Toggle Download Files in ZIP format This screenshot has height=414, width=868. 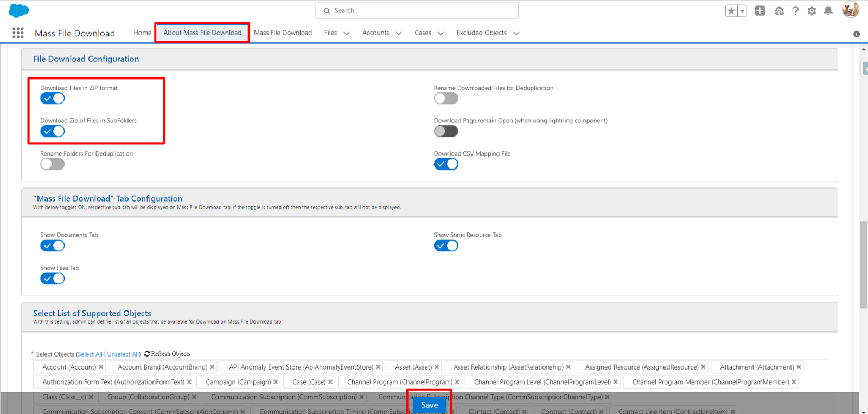53,99
